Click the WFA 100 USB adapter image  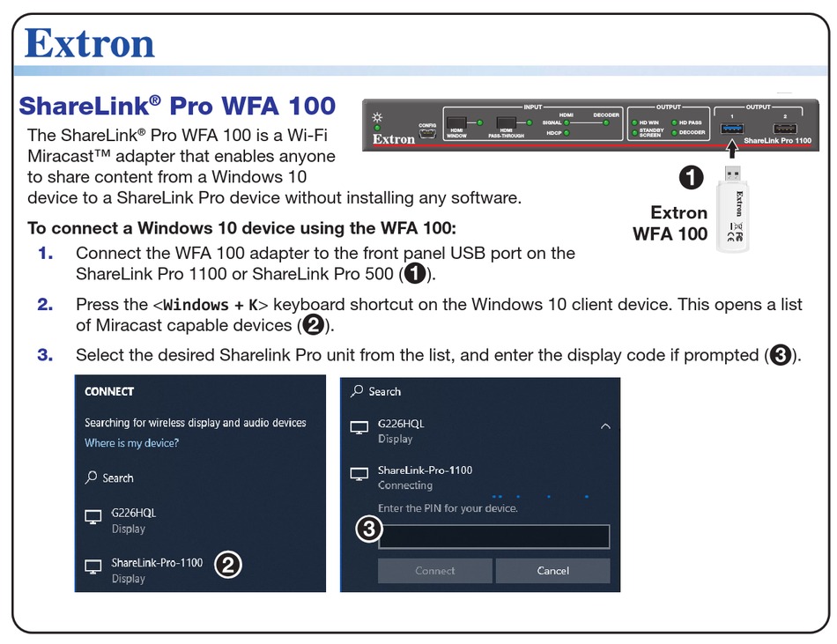pos(732,209)
